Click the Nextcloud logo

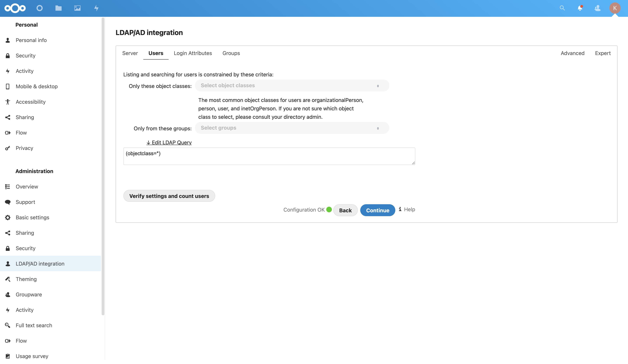[15, 8]
